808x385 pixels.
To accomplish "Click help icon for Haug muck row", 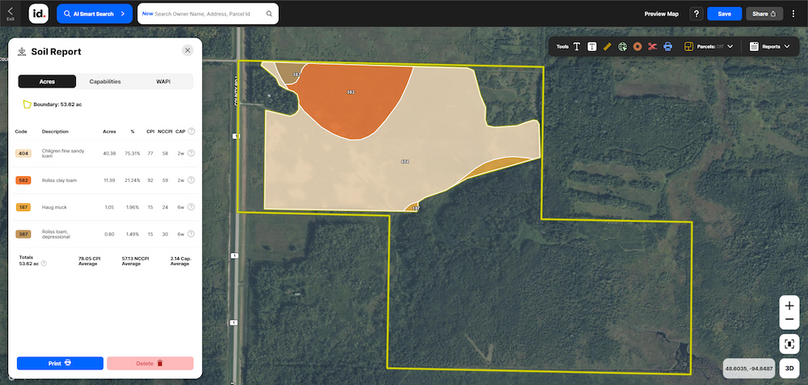I will (191, 207).
